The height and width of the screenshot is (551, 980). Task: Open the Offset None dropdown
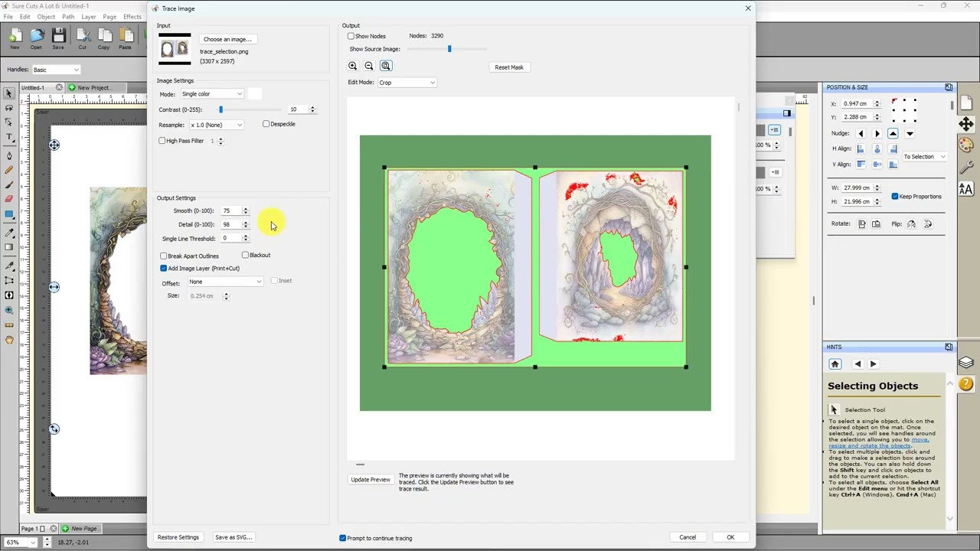click(225, 282)
